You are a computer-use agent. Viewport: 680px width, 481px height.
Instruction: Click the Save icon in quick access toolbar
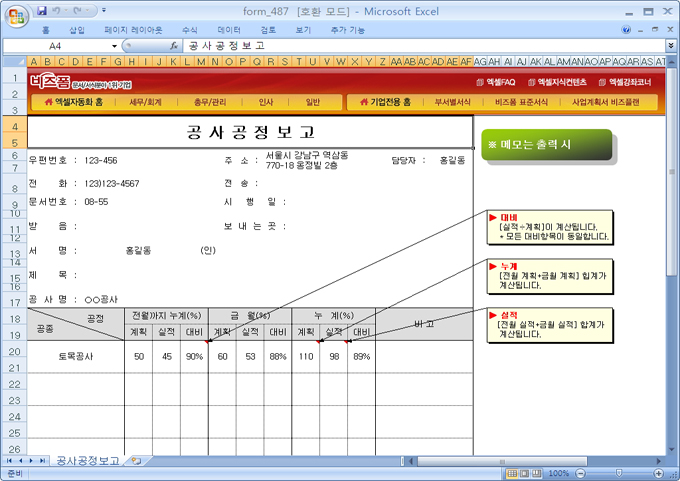tap(41, 10)
